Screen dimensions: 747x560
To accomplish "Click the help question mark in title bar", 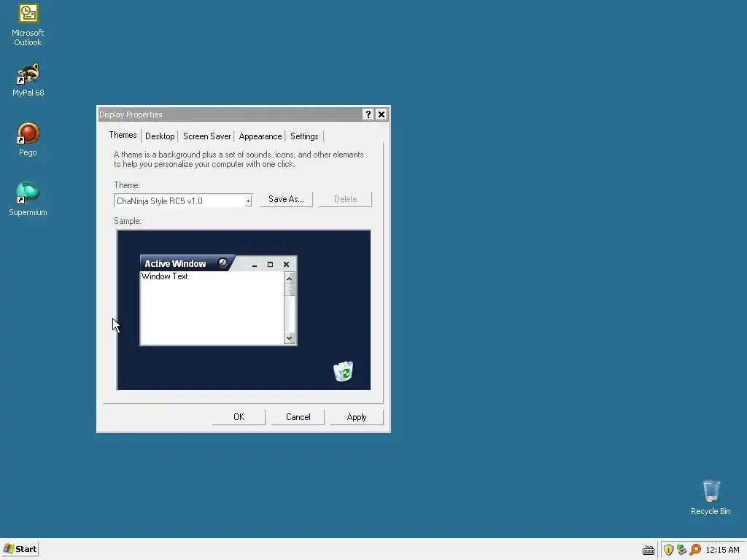I will point(368,114).
